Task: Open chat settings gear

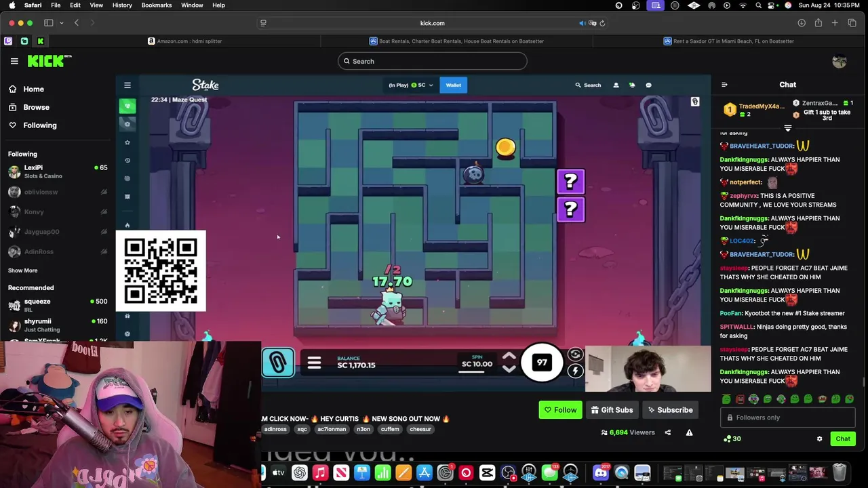Action: pyautogui.click(x=819, y=439)
